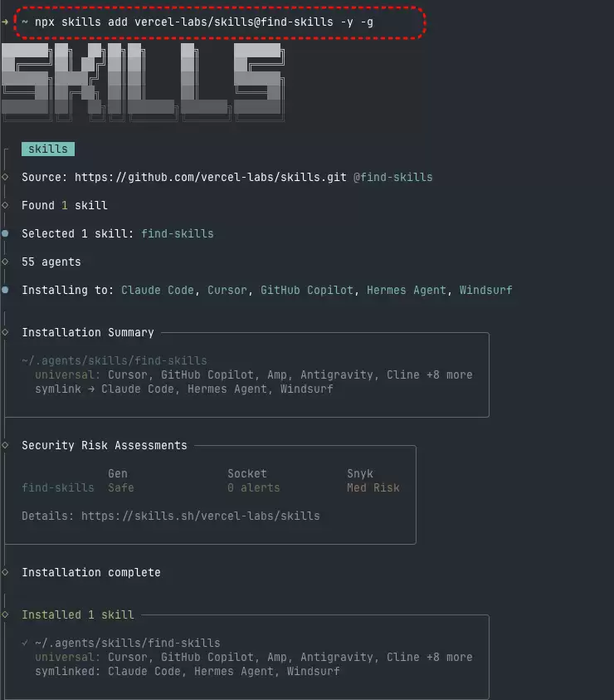Click the filled dot beside 'Selected 1 skill'

pos(5,233)
